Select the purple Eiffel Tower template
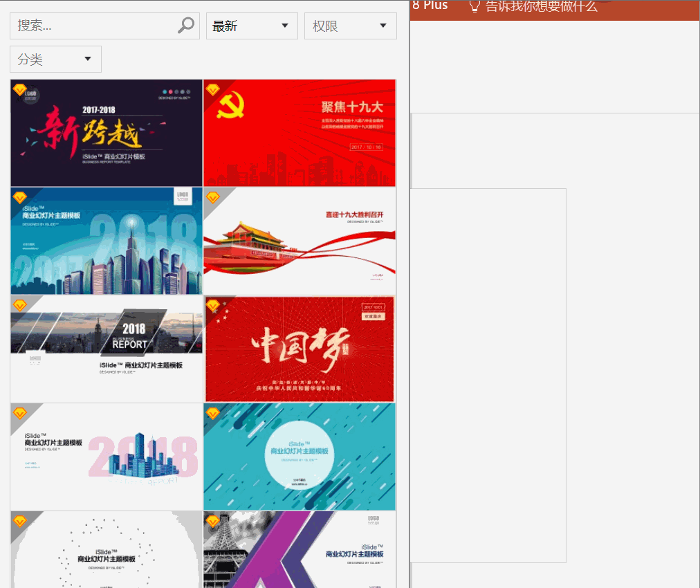The width and height of the screenshot is (700, 588). pos(300,549)
